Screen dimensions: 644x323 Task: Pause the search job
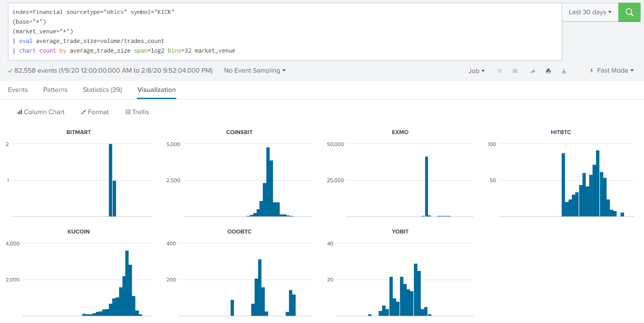[x=499, y=71]
